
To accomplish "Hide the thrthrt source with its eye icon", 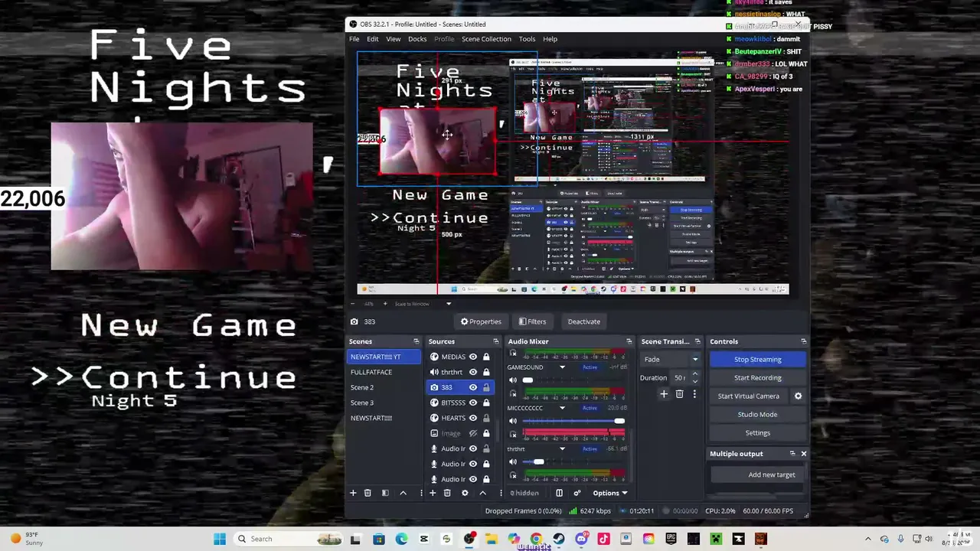I will pyautogui.click(x=472, y=372).
